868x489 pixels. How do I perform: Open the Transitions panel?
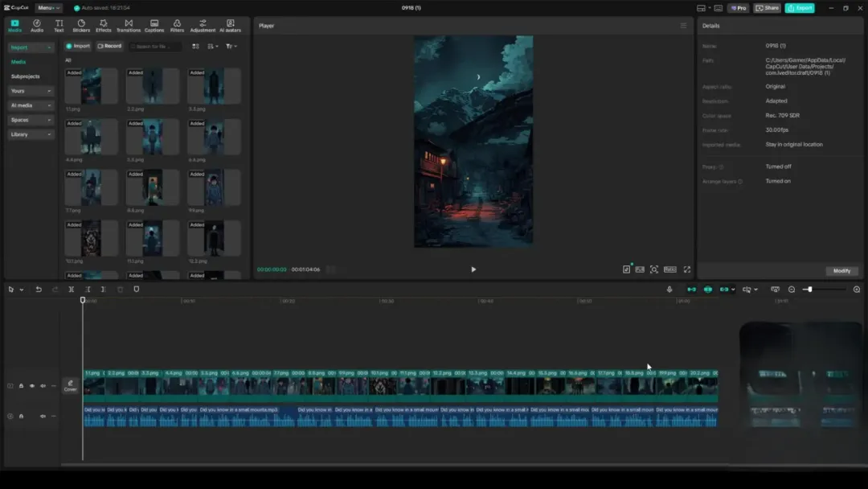click(x=128, y=26)
